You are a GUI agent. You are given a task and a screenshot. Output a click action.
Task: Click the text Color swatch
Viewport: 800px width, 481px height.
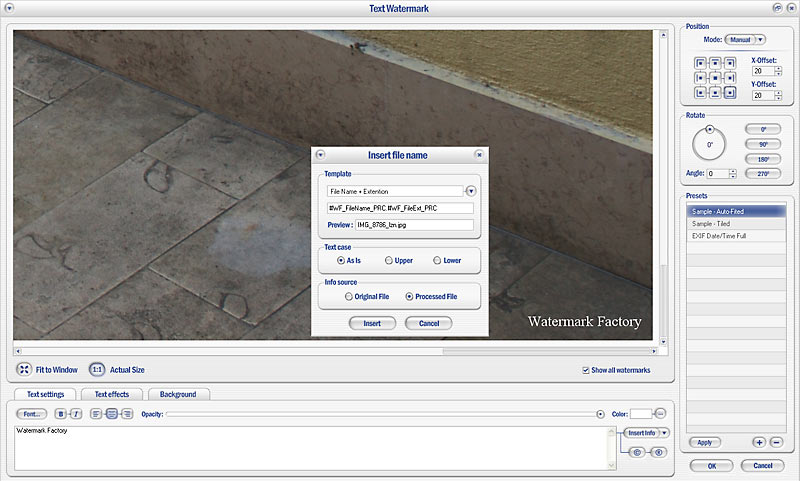(640, 413)
